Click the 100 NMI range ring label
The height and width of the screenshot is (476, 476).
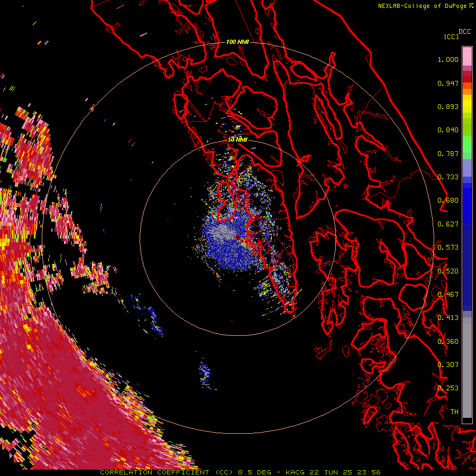[x=237, y=42]
